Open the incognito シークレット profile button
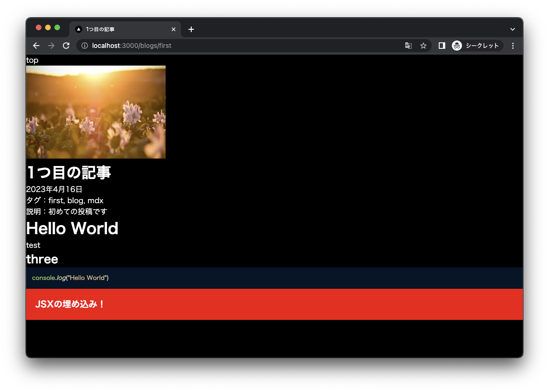Image resolution: width=549 pixels, height=392 pixels. point(477,46)
